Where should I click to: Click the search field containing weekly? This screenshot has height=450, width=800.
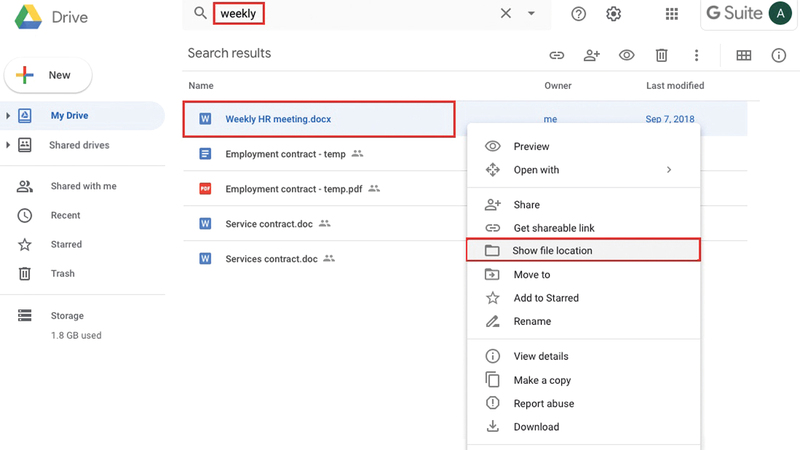click(x=360, y=14)
